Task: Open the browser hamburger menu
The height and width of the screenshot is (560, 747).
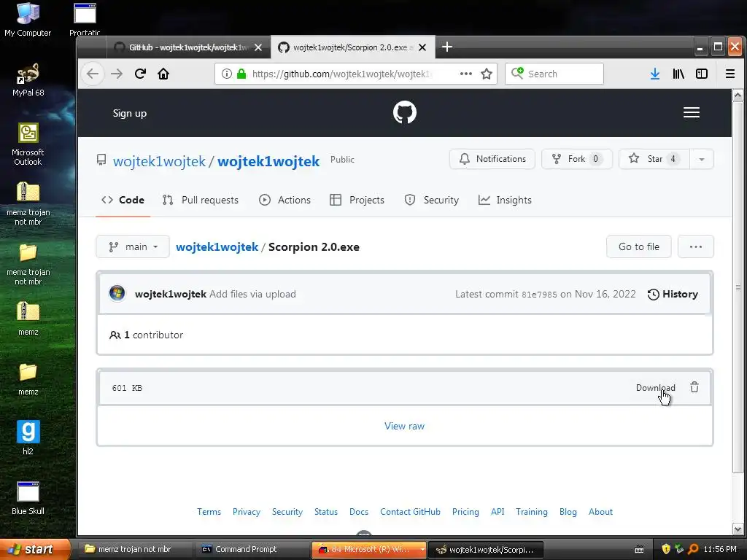Action: (729, 74)
